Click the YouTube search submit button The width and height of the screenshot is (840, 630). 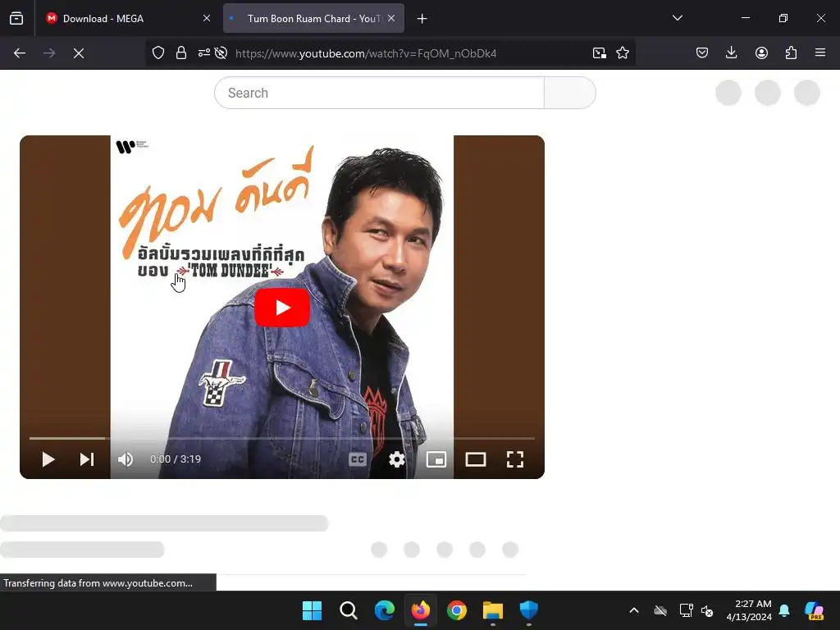tap(570, 93)
